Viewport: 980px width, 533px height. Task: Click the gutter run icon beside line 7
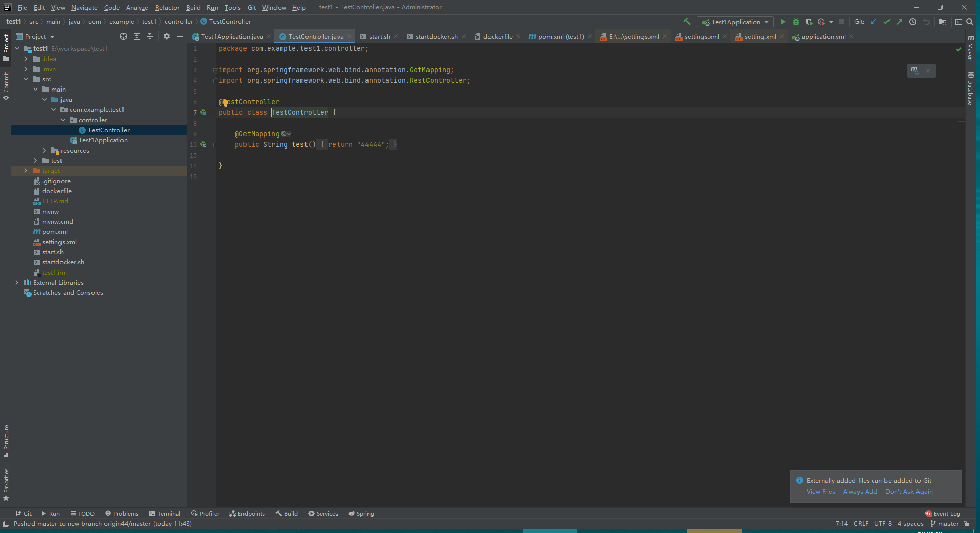[203, 112]
